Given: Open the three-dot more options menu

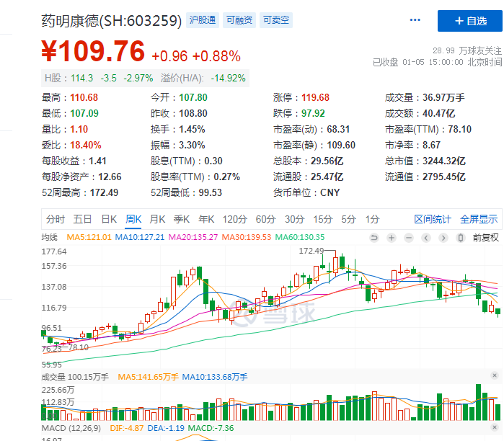Looking at the screenshot, I should (415, 20).
